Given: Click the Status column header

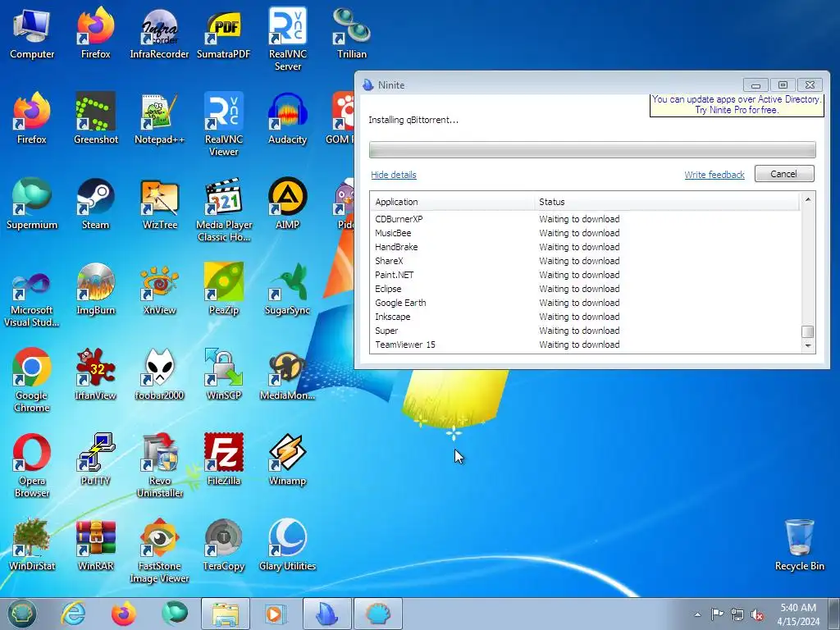Looking at the screenshot, I should (667, 202).
